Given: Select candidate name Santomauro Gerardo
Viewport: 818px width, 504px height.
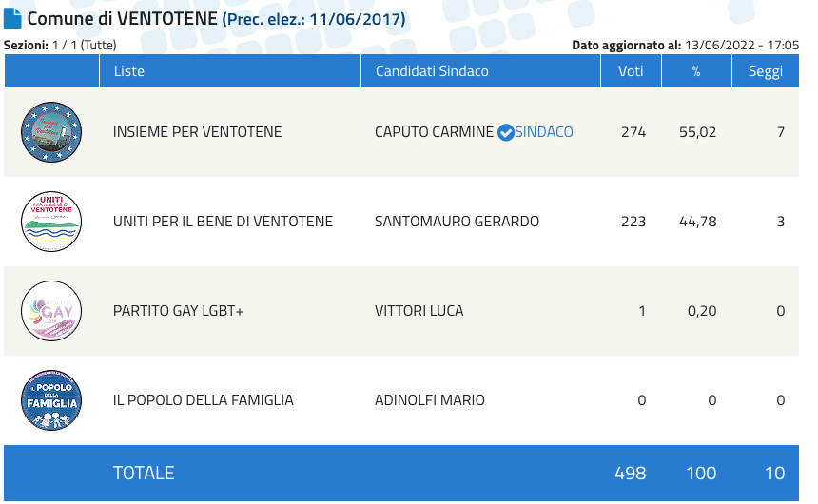Looking at the screenshot, I should pyautogui.click(x=457, y=222).
